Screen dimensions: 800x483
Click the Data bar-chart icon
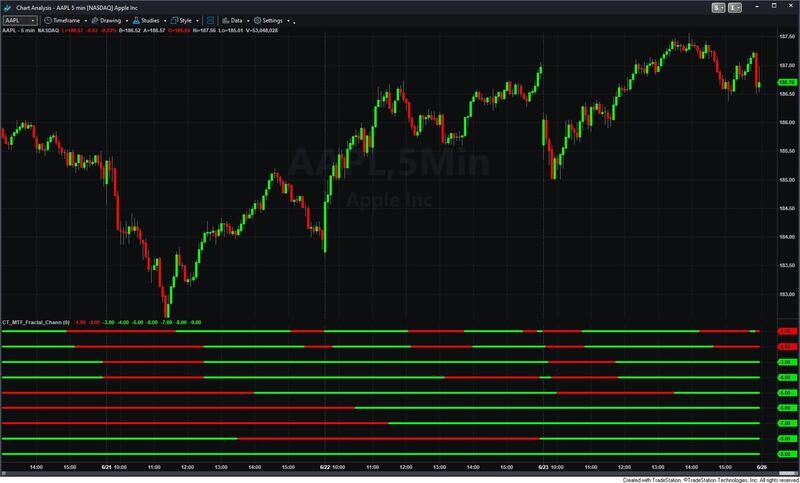225,20
